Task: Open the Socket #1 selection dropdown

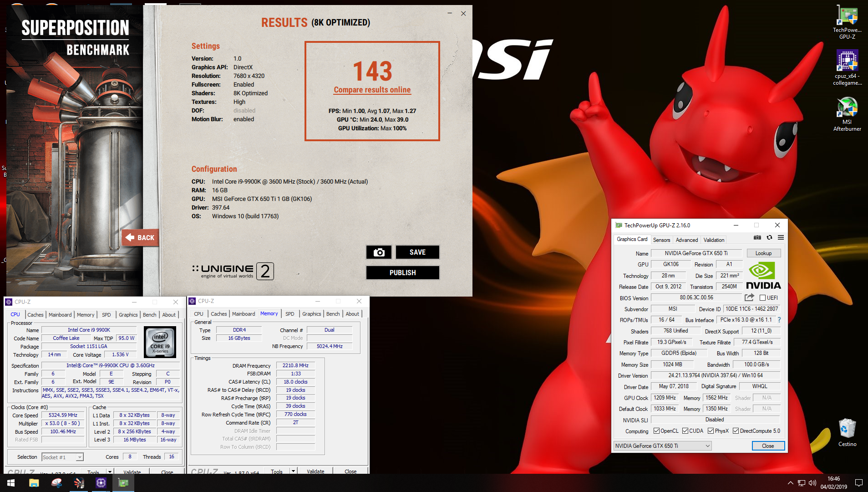Action: click(62, 457)
